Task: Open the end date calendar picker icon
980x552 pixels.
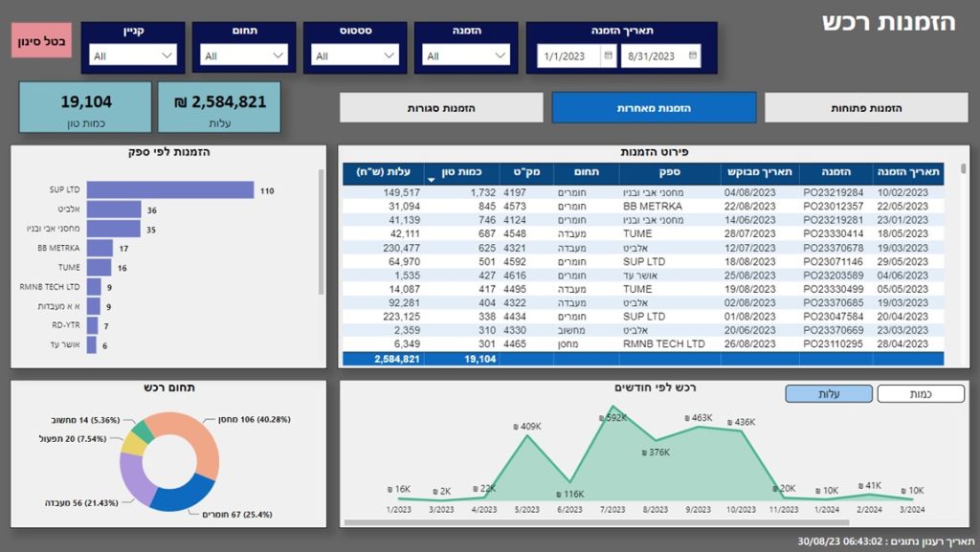Action: point(693,55)
